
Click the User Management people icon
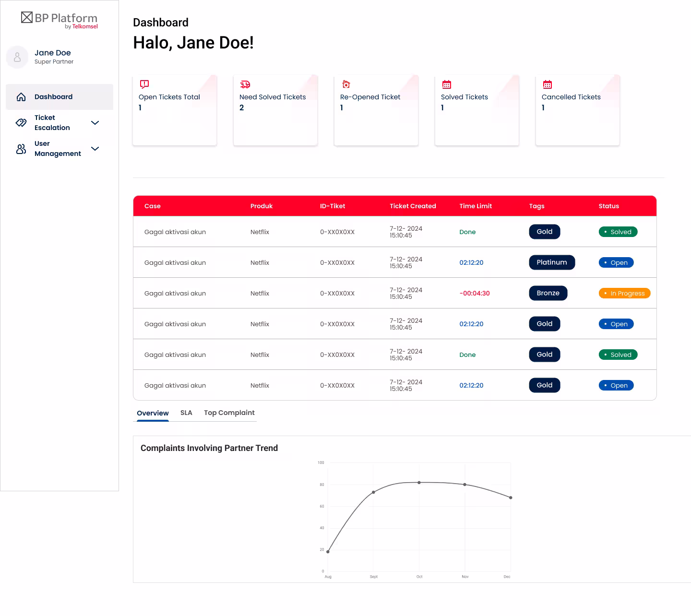(21, 149)
